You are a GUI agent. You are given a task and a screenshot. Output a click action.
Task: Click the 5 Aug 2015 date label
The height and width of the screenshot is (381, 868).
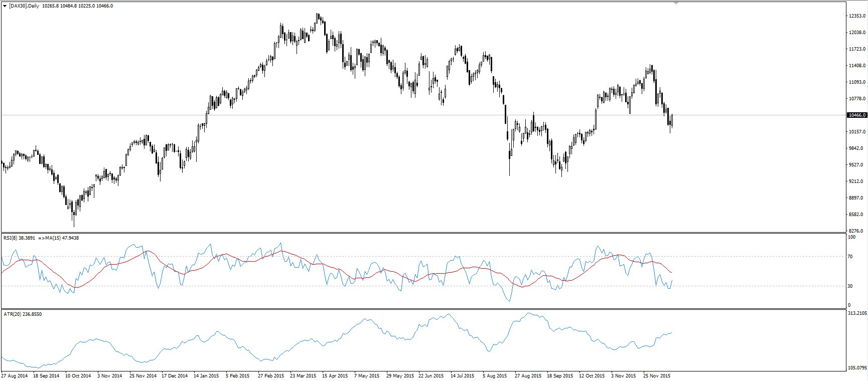point(495,375)
